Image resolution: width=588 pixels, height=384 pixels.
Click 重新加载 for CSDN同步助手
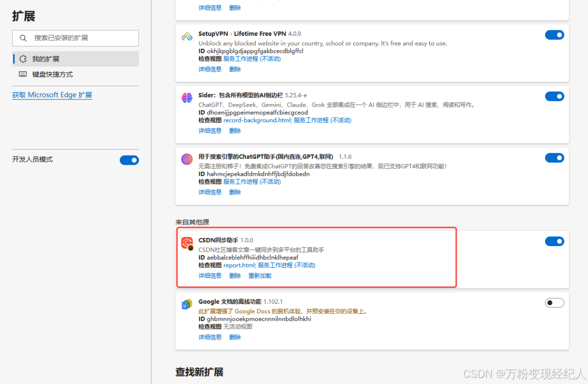point(260,276)
